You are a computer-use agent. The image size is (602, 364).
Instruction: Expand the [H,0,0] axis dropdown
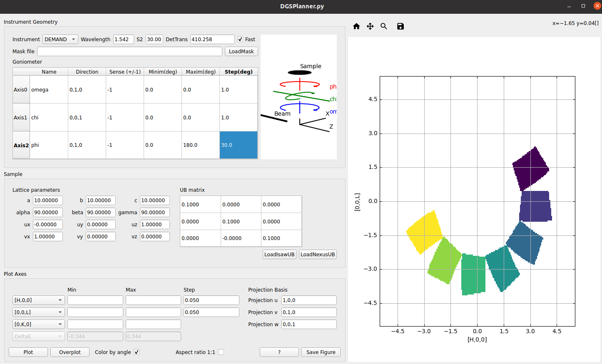[38, 300]
